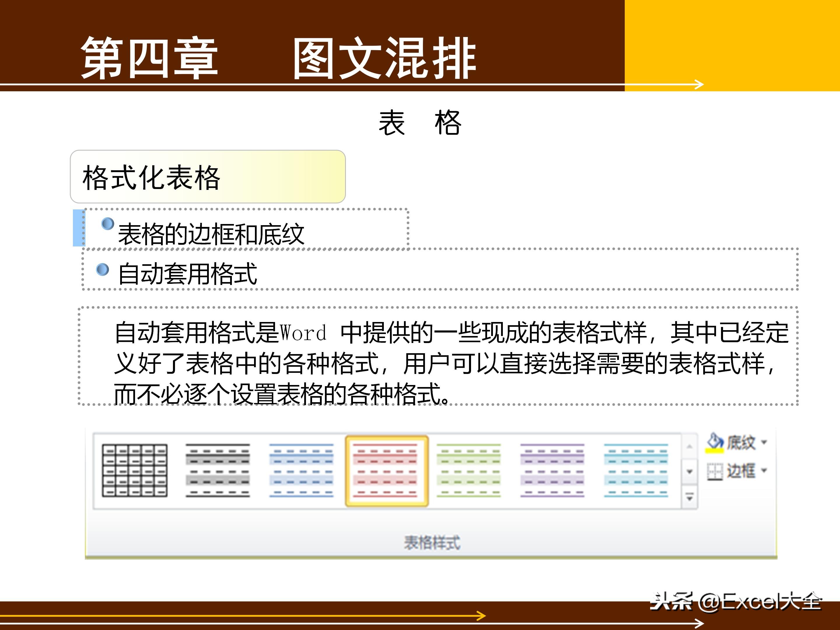
Task: Click the 自动套用格式 bullet item
Action: pos(188,274)
